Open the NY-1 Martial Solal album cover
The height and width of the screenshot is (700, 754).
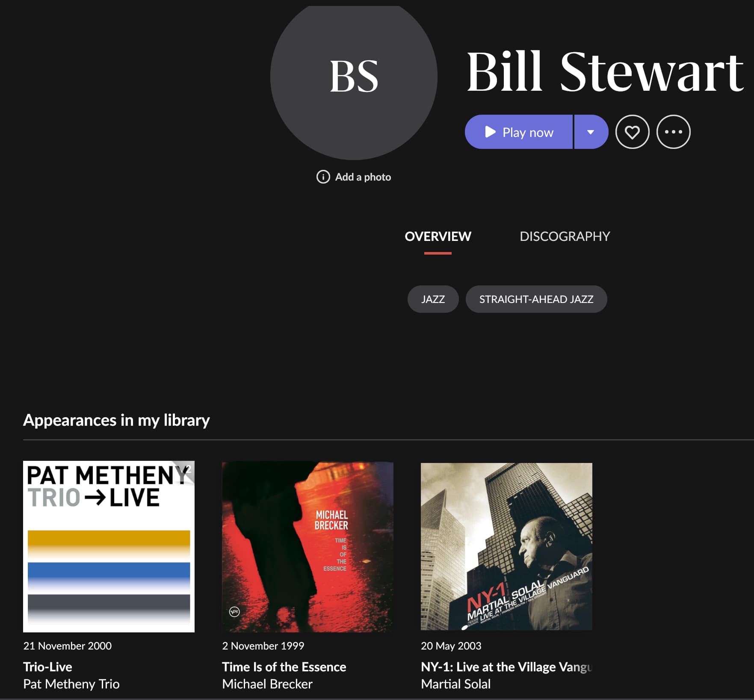pos(506,546)
